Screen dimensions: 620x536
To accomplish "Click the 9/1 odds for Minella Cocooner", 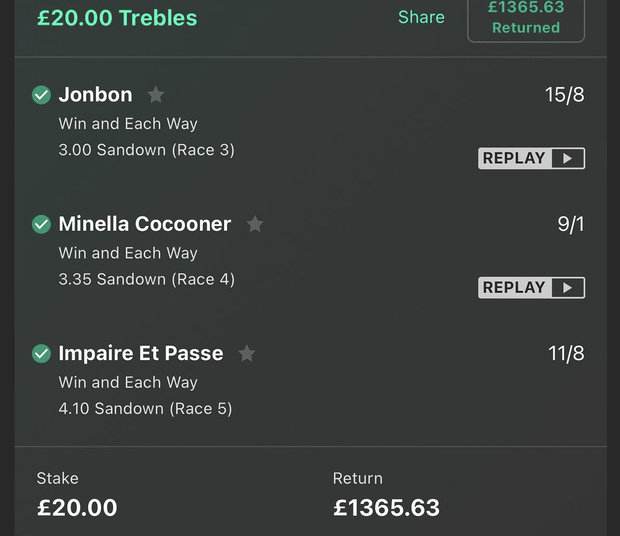I will tap(570, 224).
